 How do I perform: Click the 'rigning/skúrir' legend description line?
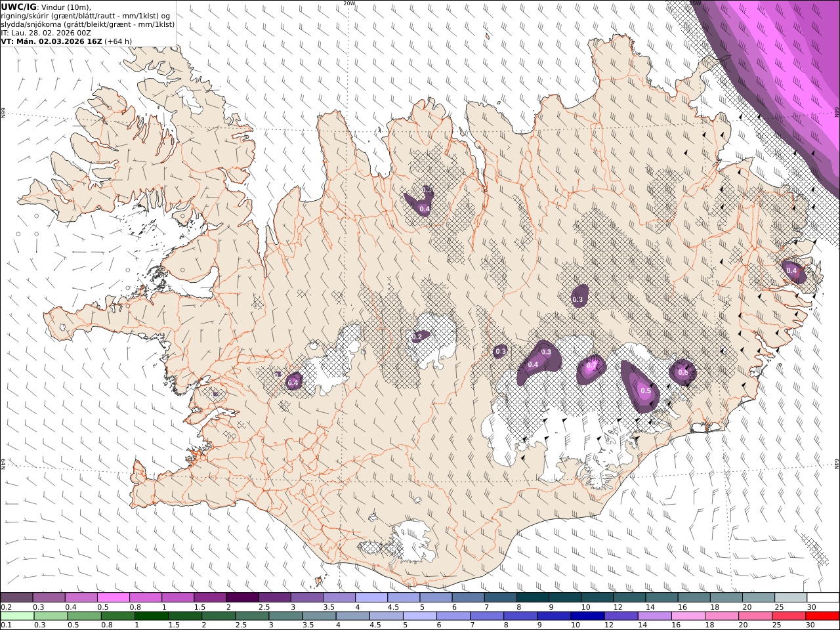click(85, 15)
